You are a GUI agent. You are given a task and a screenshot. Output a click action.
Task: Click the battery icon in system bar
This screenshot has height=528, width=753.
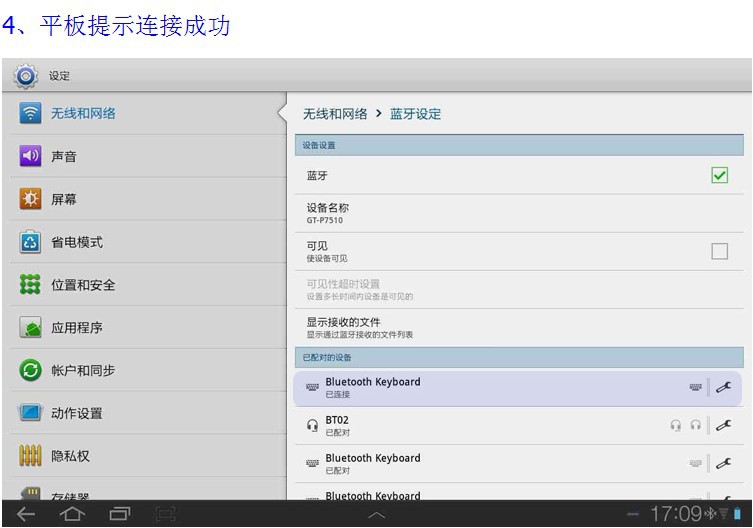[738, 514]
